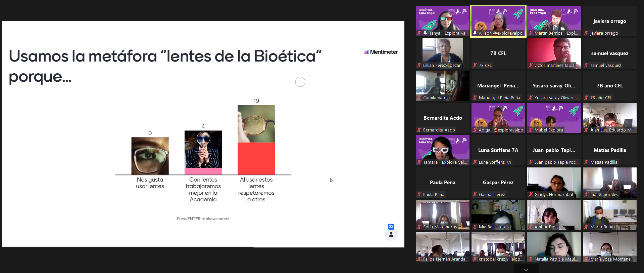This screenshot has height=273, width=644.
Task: Select Lillian Pérez-Loezar's video tile
Action: click(442, 53)
